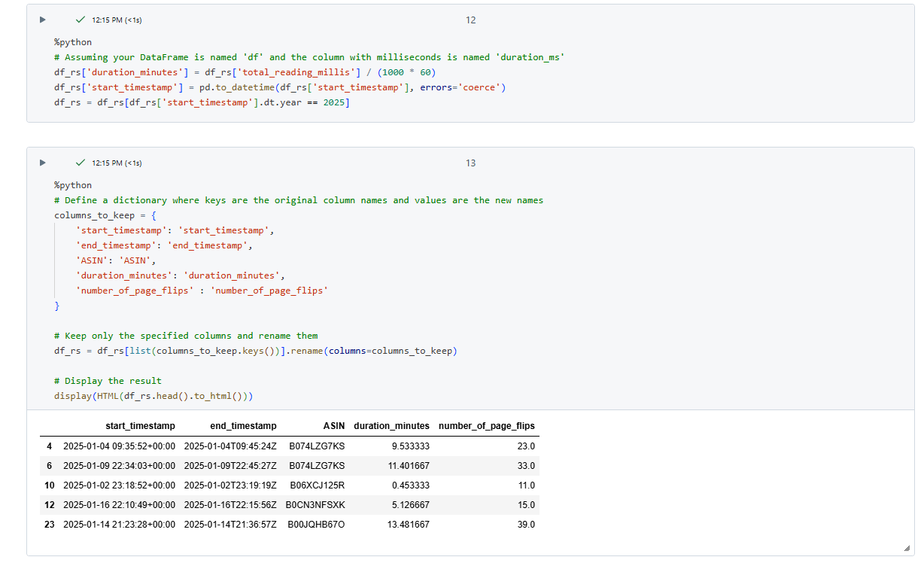Click row index 23 in the output table

coord(50,525)
